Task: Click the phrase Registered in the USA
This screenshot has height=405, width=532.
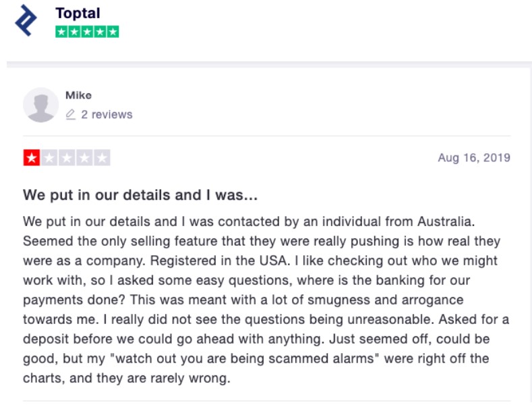Action: click(x=220, y=261)
